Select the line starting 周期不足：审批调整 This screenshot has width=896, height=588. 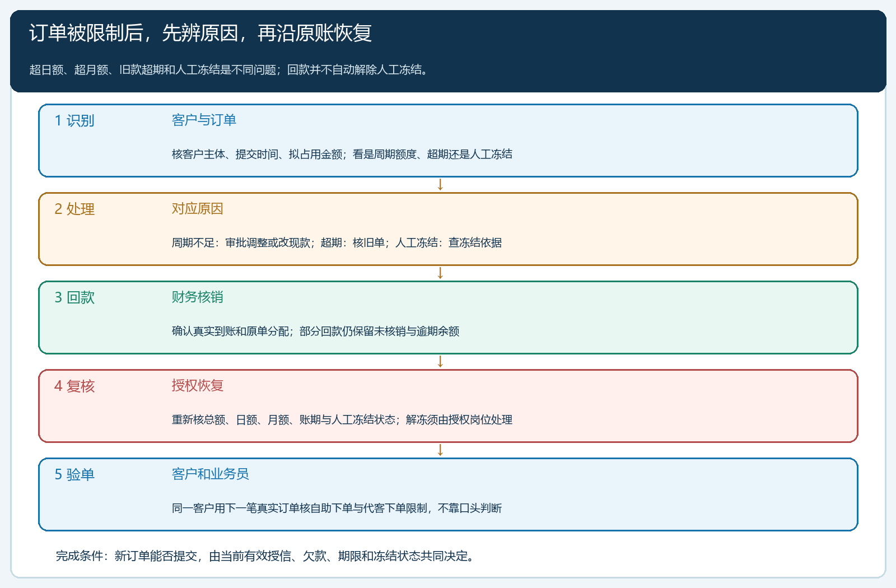337,242
